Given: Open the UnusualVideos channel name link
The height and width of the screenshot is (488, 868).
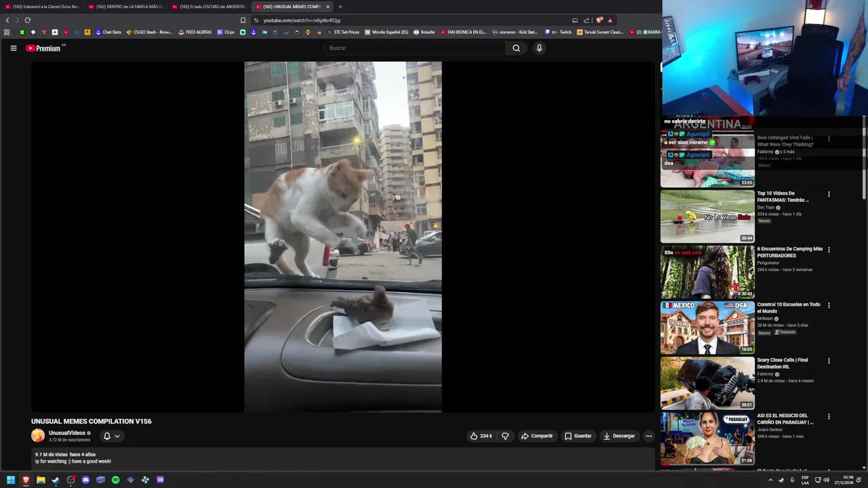Looking at the screenshot, I should [x=67, y=433].
